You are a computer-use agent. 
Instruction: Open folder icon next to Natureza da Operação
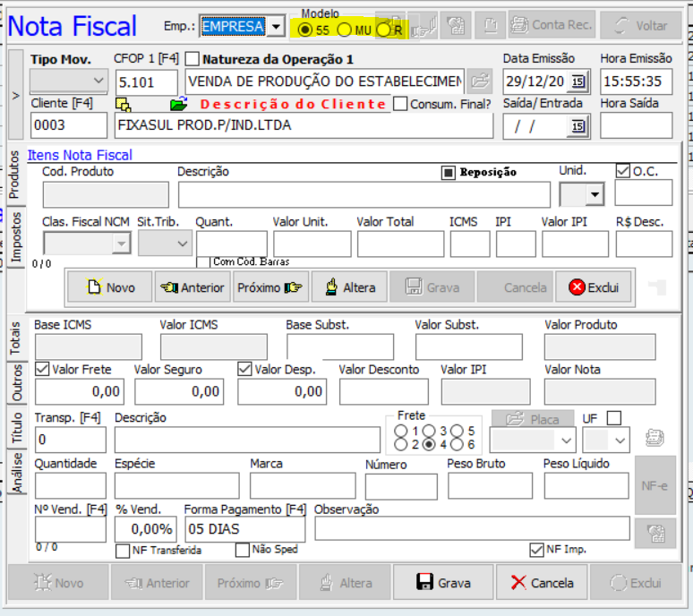point(481,82)
